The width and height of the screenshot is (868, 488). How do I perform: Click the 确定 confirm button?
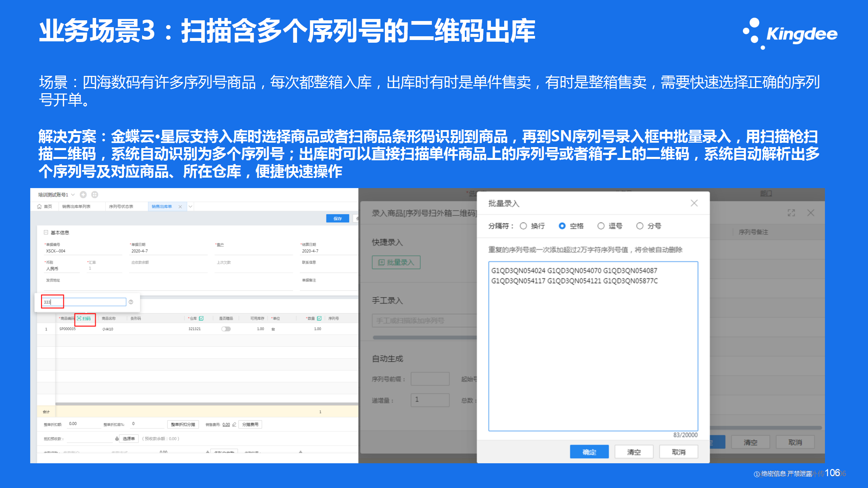click(589, 452)
